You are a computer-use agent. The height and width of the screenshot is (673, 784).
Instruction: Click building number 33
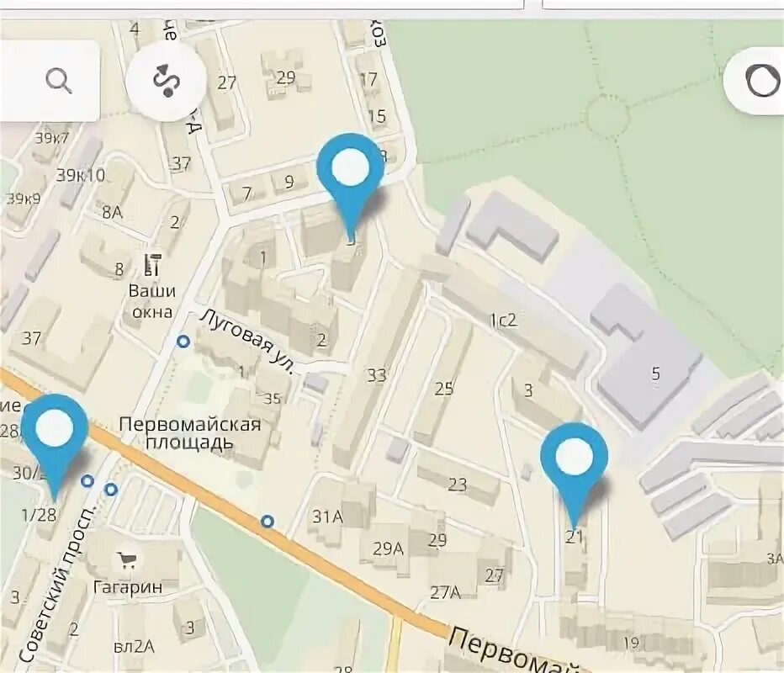click(x=377, y=375)
